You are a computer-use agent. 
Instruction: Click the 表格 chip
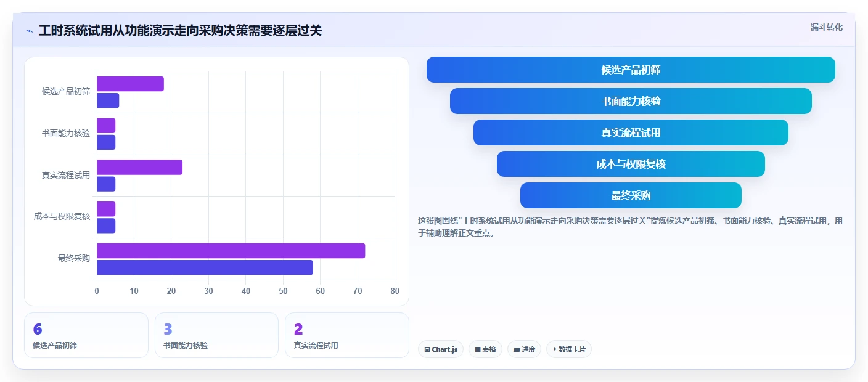[485, 349]
